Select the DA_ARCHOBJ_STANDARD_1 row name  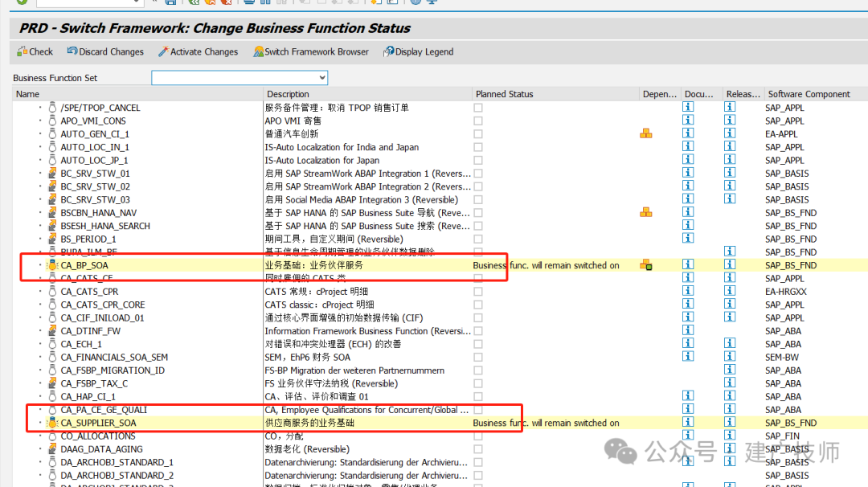click(117, 463)
